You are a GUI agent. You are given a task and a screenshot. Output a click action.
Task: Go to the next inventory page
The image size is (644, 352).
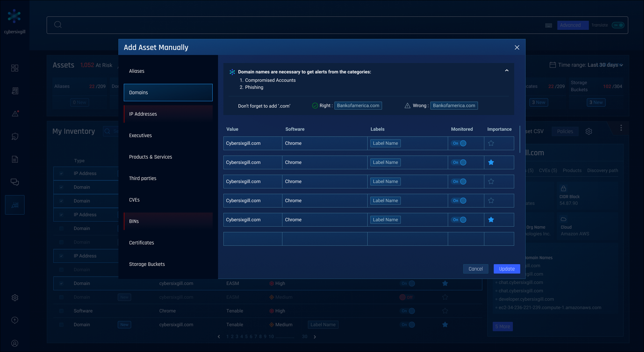(315, 337)
